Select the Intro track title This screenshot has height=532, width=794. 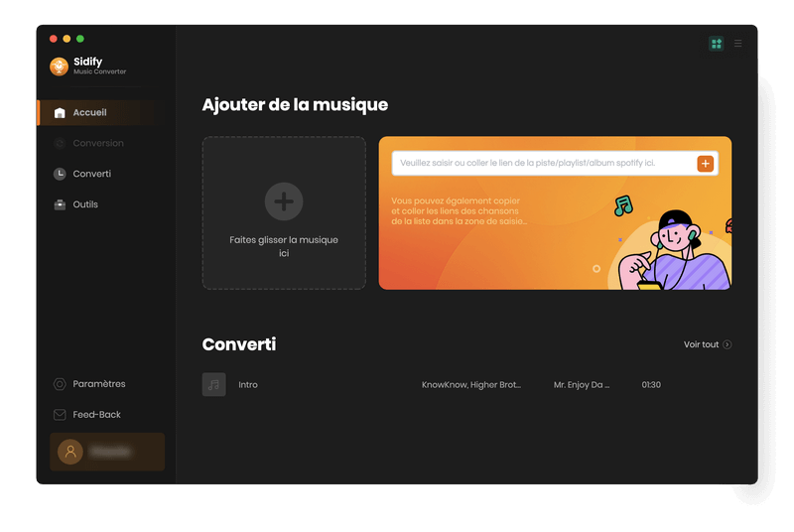[x=248, y=385]
